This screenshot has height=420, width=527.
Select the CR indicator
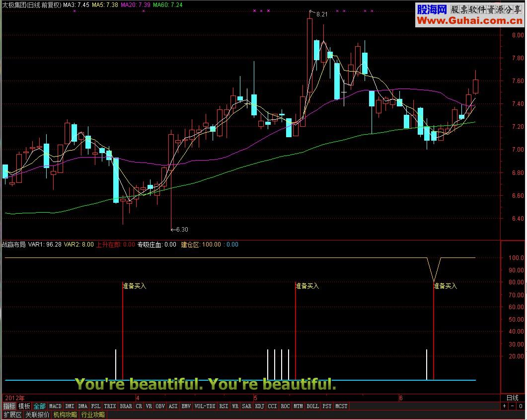click(139, 406)
